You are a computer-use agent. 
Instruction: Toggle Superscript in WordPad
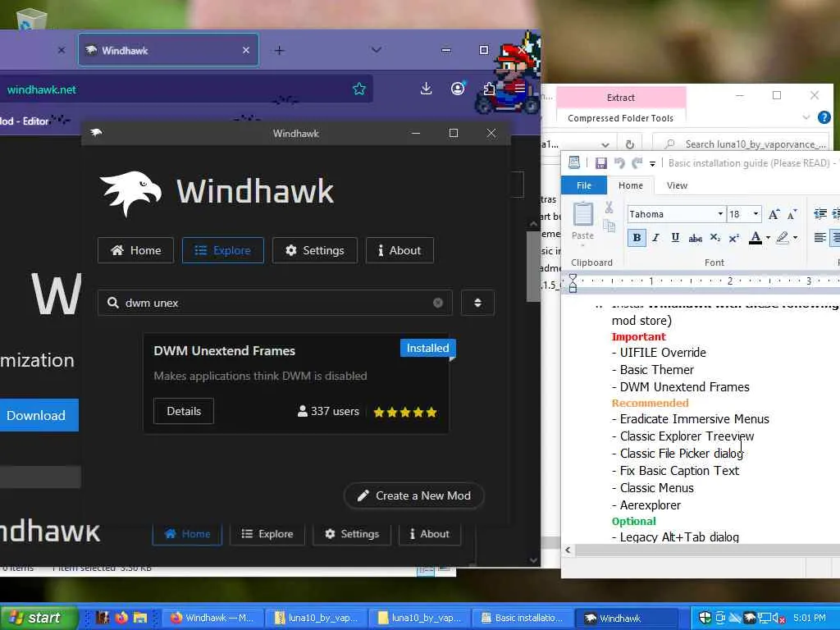734,238
